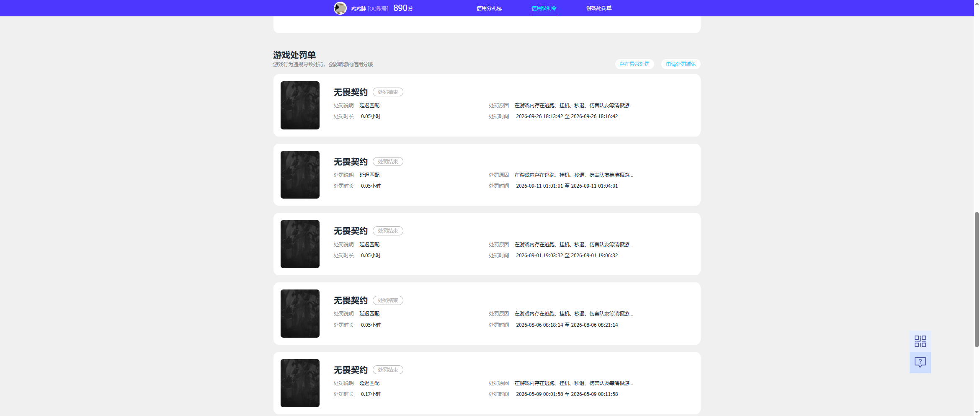Click the 890分 credit score
The height and width of the screenshot is (416, 980).
tap(403, 8)
